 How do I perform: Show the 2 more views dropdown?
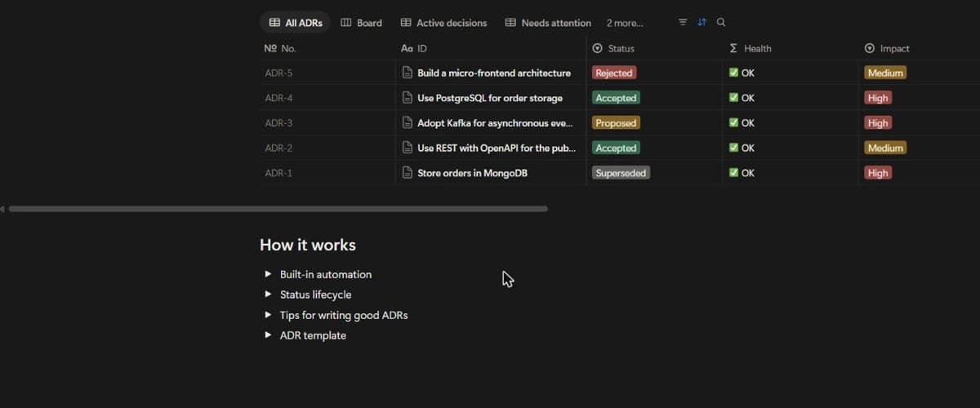point(625,23)
